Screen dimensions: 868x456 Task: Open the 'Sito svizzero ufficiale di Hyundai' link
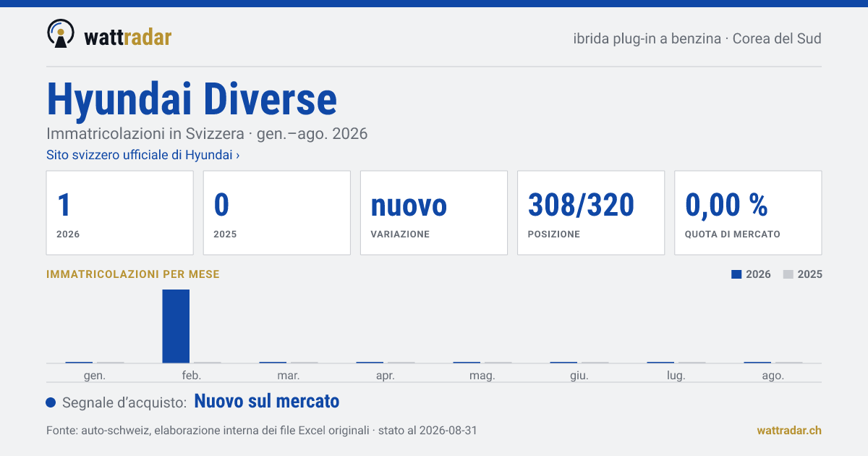[143, 155]
